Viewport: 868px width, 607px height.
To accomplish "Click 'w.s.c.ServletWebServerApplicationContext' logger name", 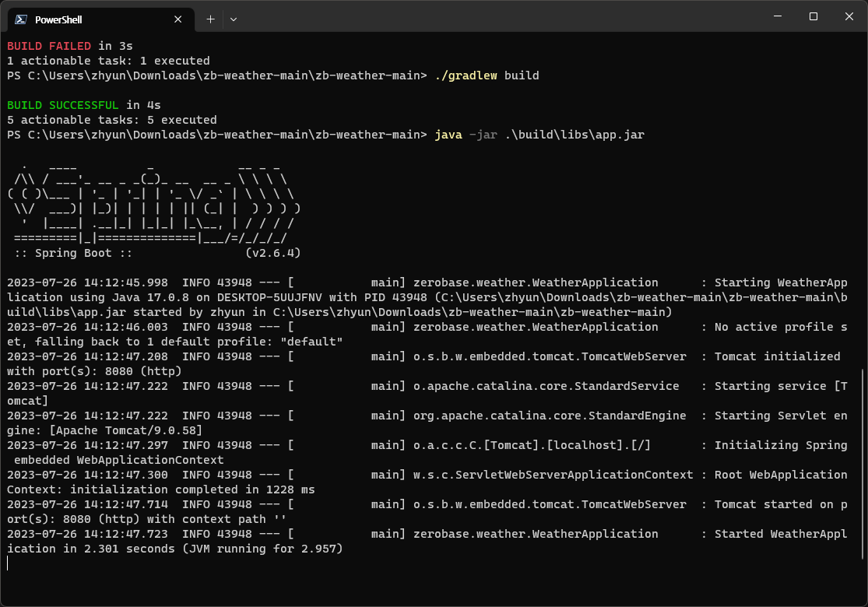I will 553,475.
